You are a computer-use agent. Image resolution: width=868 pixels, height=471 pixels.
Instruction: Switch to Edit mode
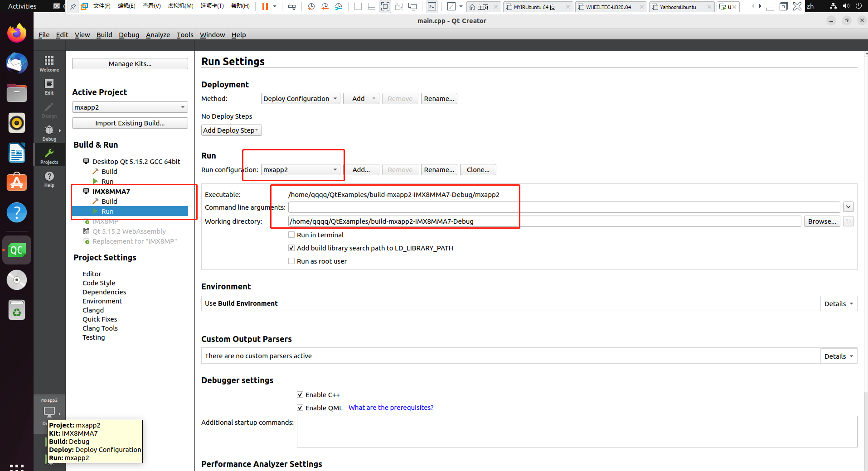point(49,87)
